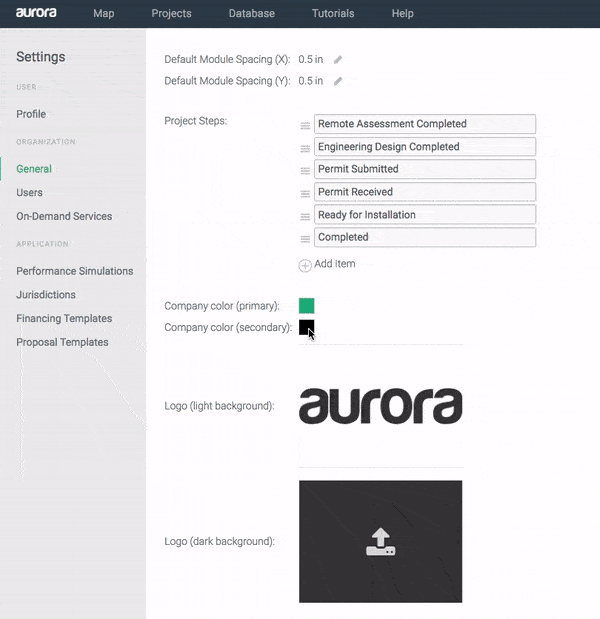The width and height of the screenshot is (600, 619).
Task: Click the Aurora logo in top bar
Action: (36, 13)
